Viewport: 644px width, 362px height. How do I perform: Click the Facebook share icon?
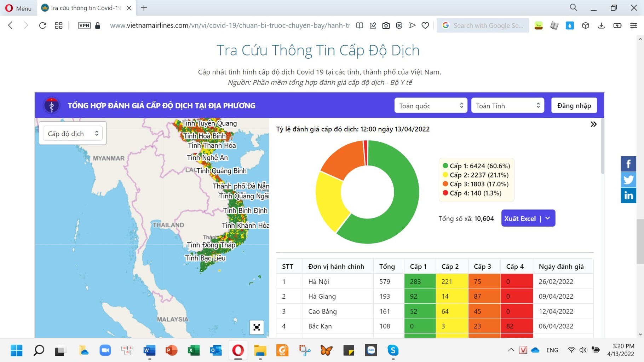point(628,164)
